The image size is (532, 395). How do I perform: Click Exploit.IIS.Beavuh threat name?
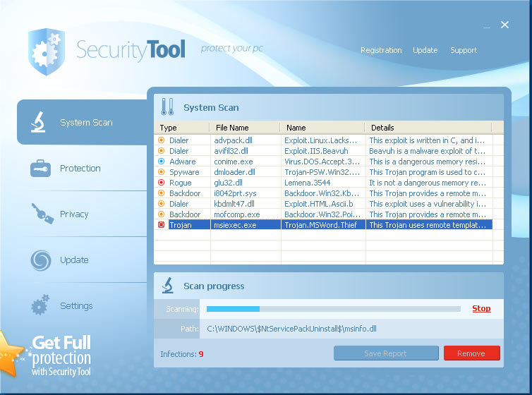tap(316, 150)
